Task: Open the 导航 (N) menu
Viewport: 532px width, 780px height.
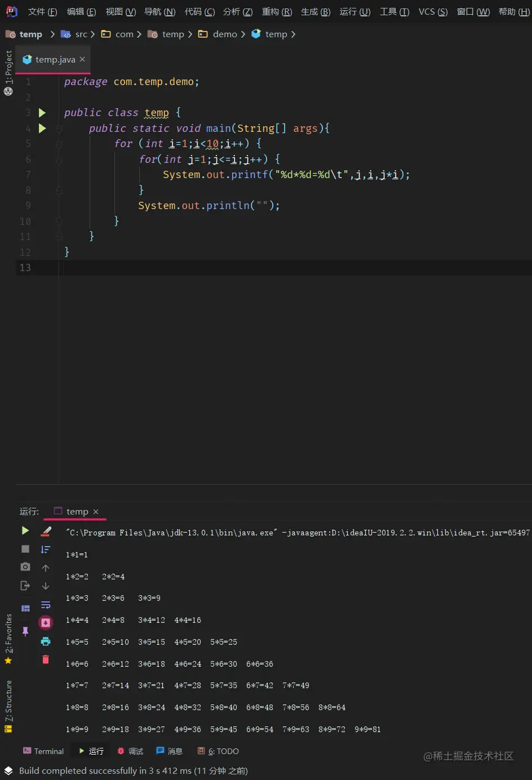Action: click(x=159, y=12)
